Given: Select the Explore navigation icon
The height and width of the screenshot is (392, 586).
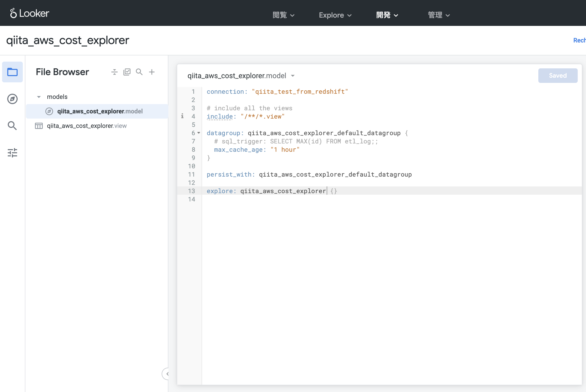Looking at the screenshot, I should tap(12, 98).
